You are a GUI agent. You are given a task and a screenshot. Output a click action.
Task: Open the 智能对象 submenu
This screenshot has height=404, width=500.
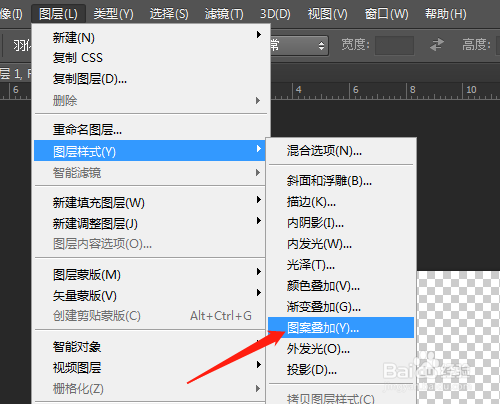149,347
